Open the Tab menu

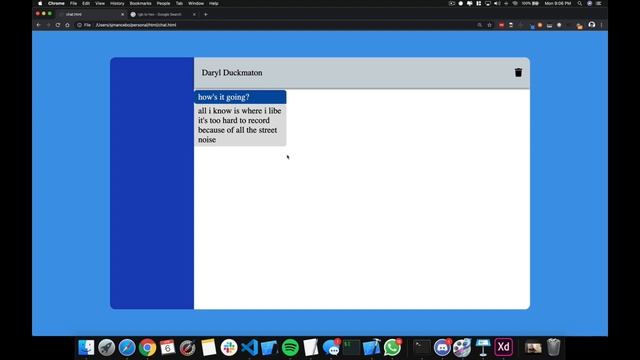(179, 3)
